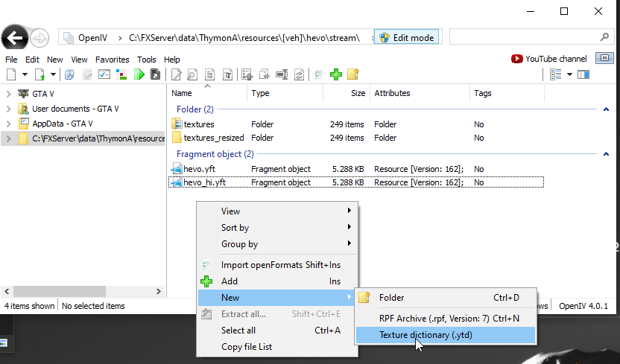Click the refresh arrows page toolbar icon
620x364 pixels.
pyautogui.click(x=300, y=74)
